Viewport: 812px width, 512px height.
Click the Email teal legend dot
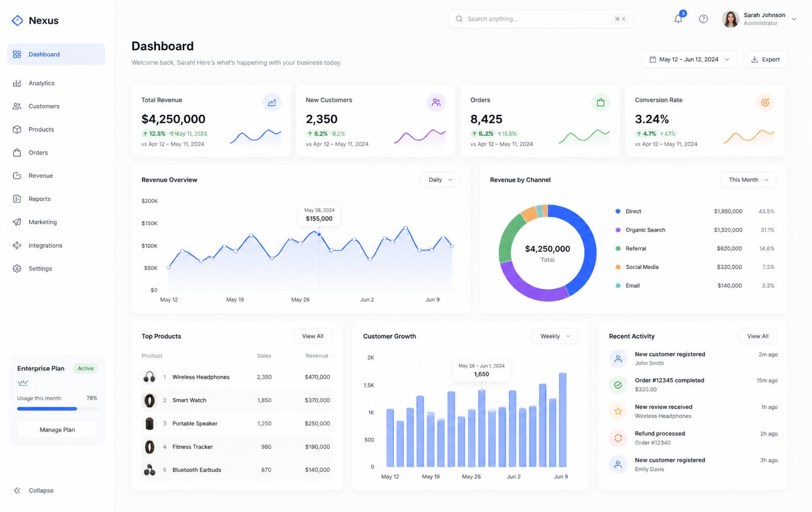(x=618, y=285)
